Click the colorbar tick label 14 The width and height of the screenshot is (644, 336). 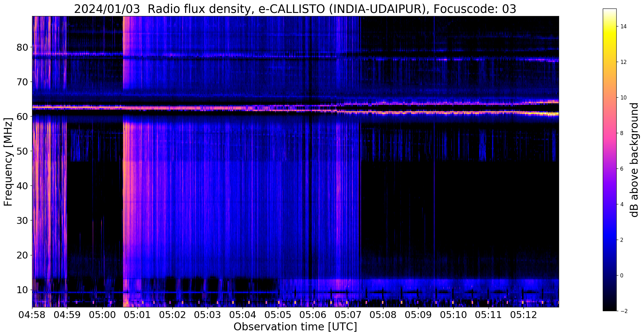(x=623, y=26)
